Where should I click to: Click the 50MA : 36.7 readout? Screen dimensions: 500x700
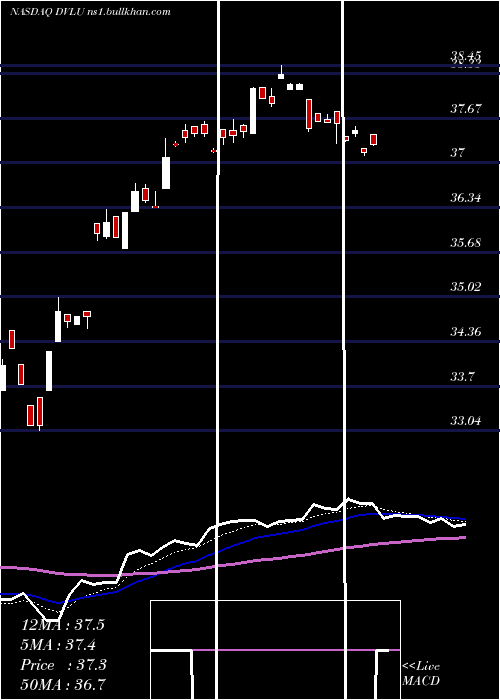pyautogui.click(x=63, y=684)
